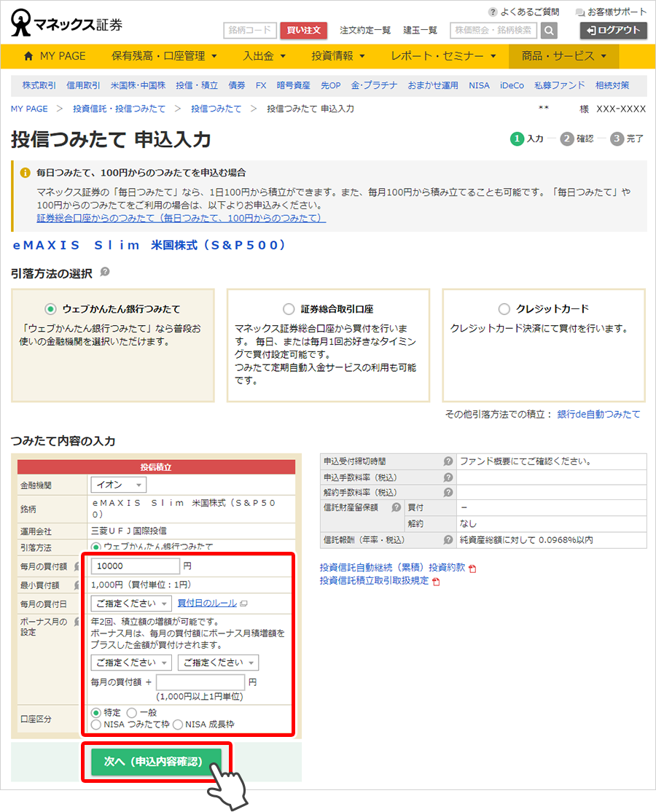The height and width of the screenshot is (812, 656).
Task: Click MY PAGE breadcrumb link
Action: click(x=29, y=109)
